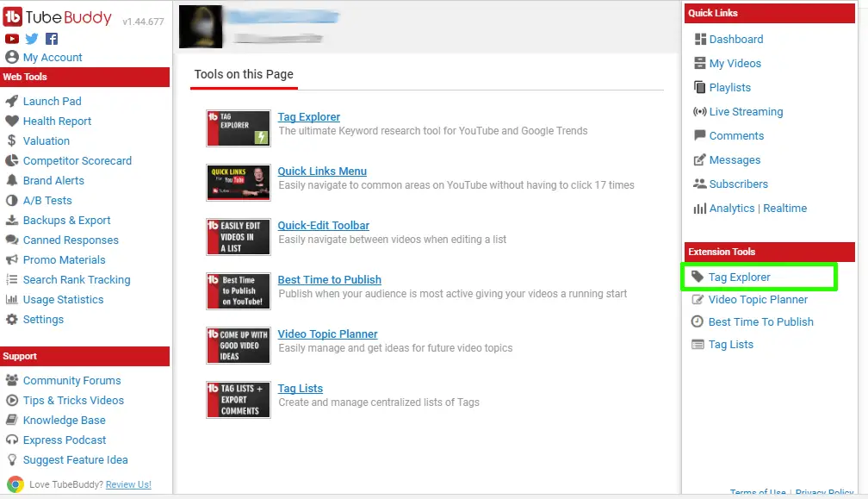Click the Easily Edit Videos thumbnail
868x499 pixels.
[239, 237]
